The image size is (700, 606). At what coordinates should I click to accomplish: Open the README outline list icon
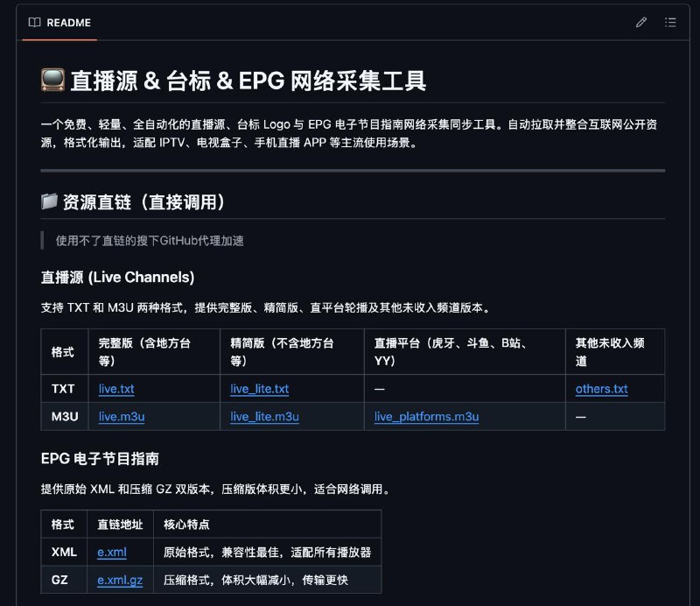670,22
